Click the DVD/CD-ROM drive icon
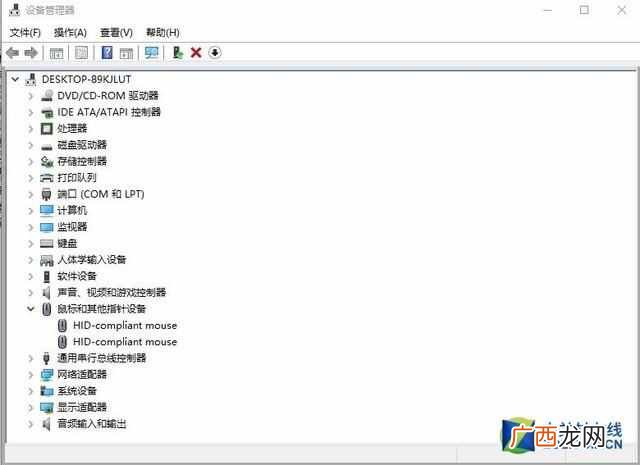This screenshot has height=465, width=640. point(47,96)
